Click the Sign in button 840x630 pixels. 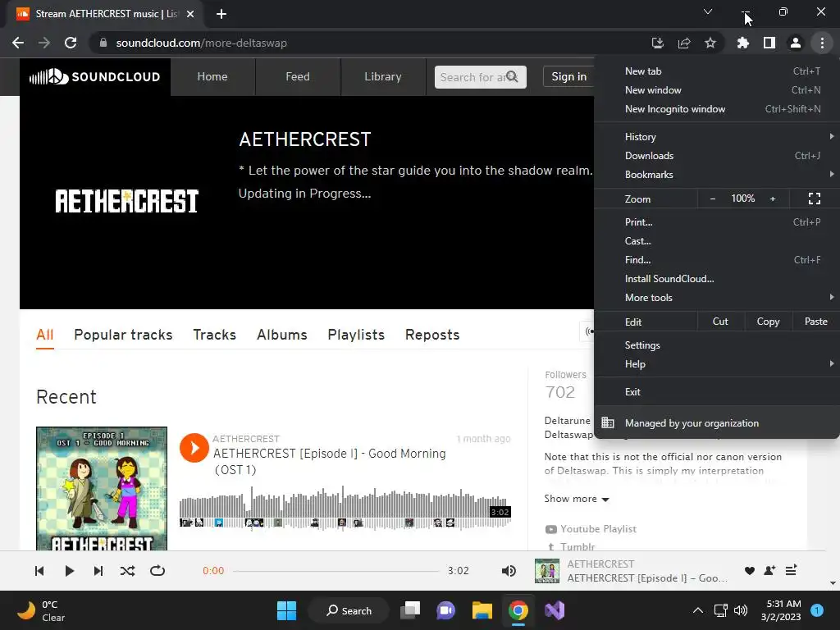coord(569,76)
